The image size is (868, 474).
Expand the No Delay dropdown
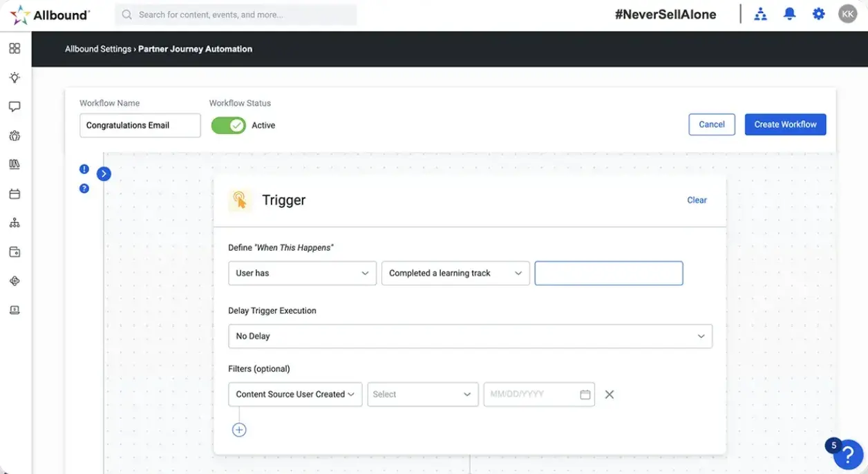(469, 336)
